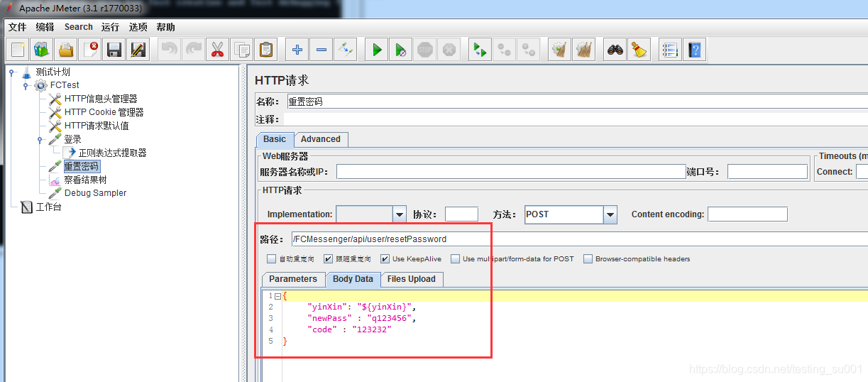
Task: Open the 文件 menu
Action: click(17, 27)
